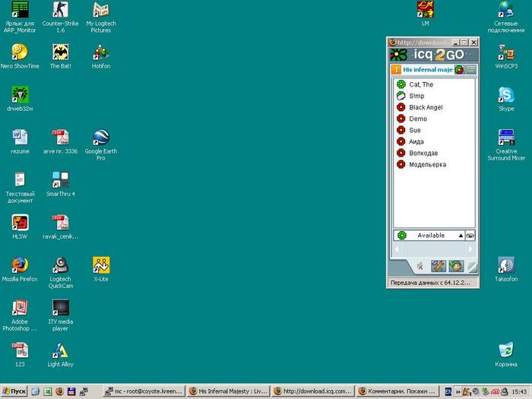Image resolution: width=532 pixels, height=399 pixels.
Task: Select the Google Earth Pro icon
Action: pos(101,138)
